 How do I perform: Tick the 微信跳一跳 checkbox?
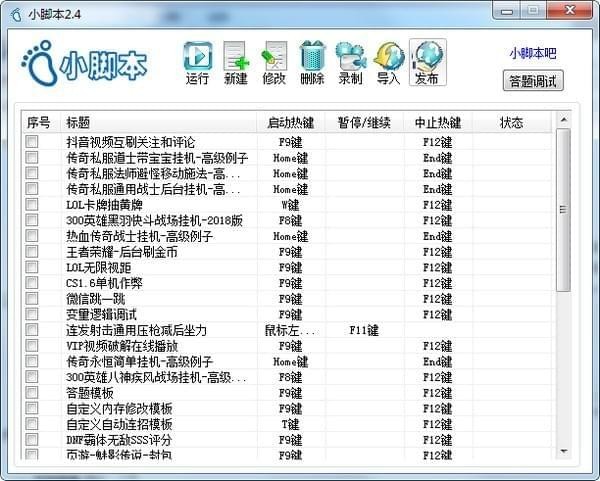click(32, 298)
